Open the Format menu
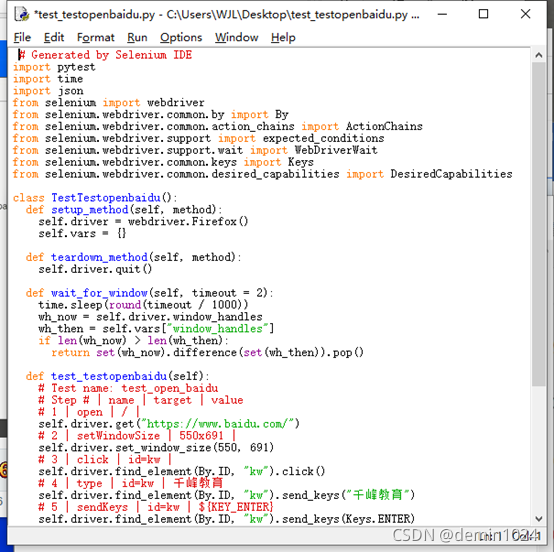 point(96,37)
